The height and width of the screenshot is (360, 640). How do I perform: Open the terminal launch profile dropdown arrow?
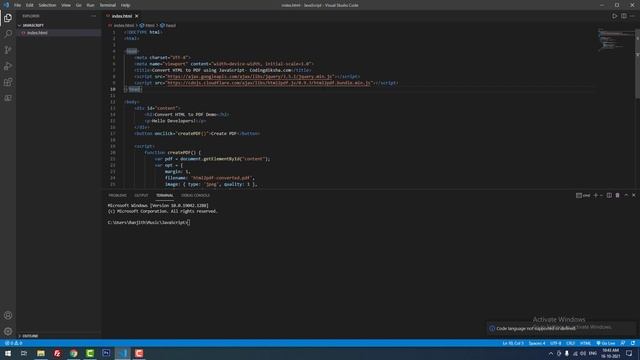point(601,196)
